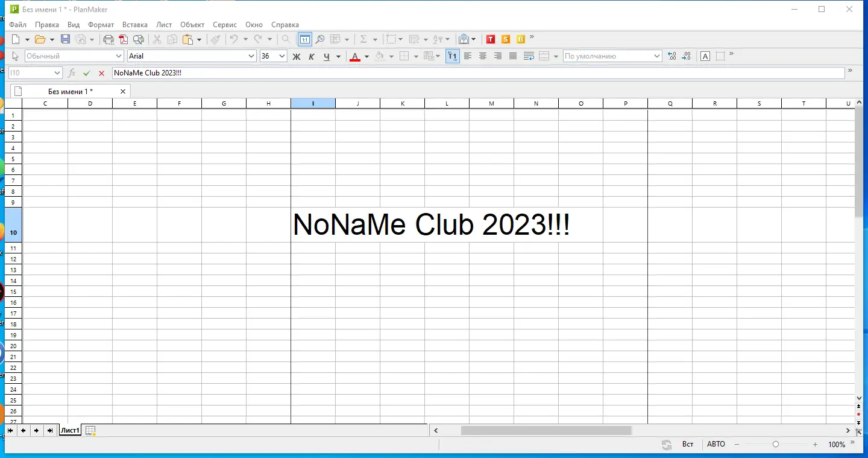Launch TextMaker via the red T icon
868x458 pixels.
coord(491,39)
